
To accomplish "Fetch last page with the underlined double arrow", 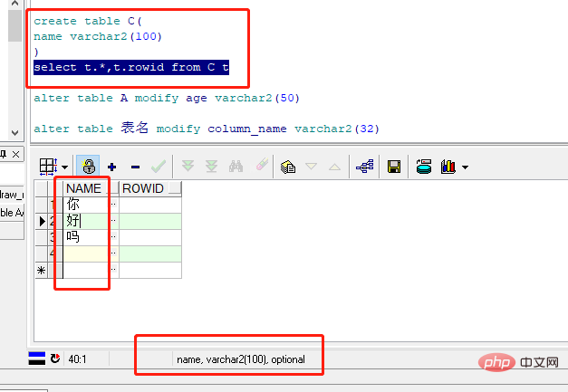I will pos(212,167).
